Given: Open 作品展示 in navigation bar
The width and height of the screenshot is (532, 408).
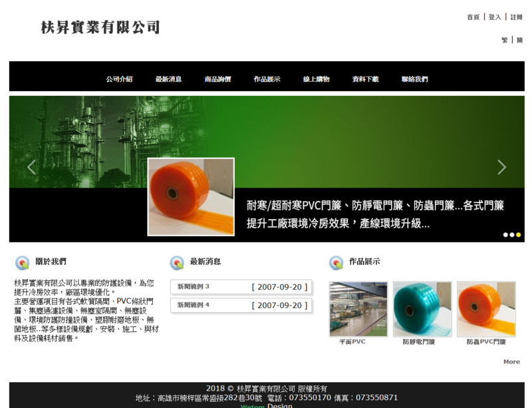Looking at the screenshot, I should [x=267, y=79].
